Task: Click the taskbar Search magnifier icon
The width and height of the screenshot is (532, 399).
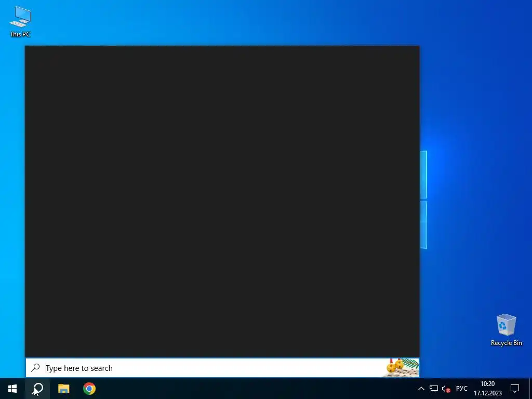Action: pos(37,389)
